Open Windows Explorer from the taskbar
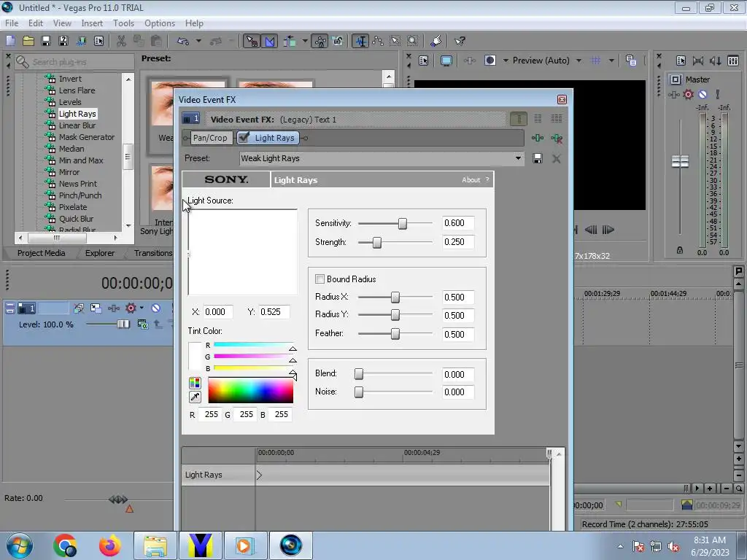The height and width of the screenshot is (560, 747). tap(155, 545)
